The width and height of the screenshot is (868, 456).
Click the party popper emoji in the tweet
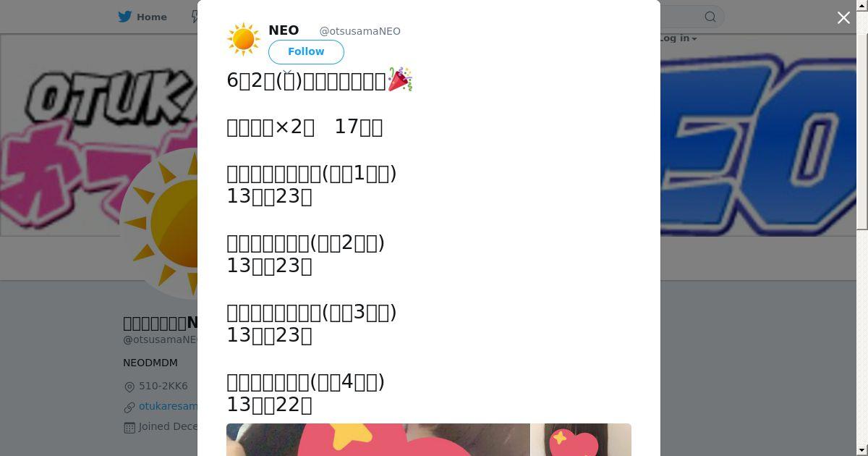400,80
